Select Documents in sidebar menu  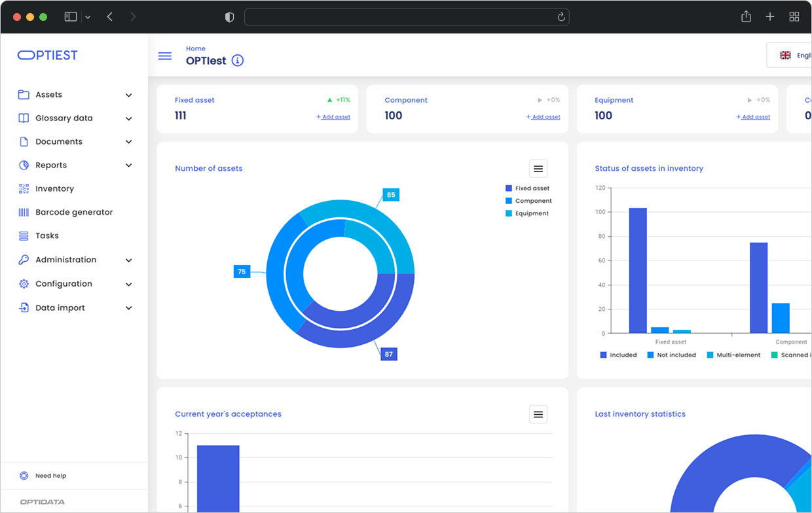pyautogui.click(x=59, y=142)
